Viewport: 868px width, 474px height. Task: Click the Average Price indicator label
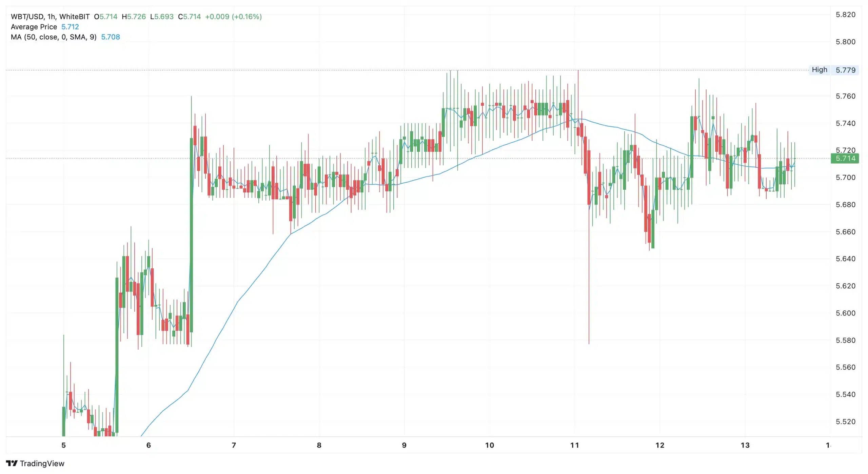pyautogui.click(x=34, y=27)
